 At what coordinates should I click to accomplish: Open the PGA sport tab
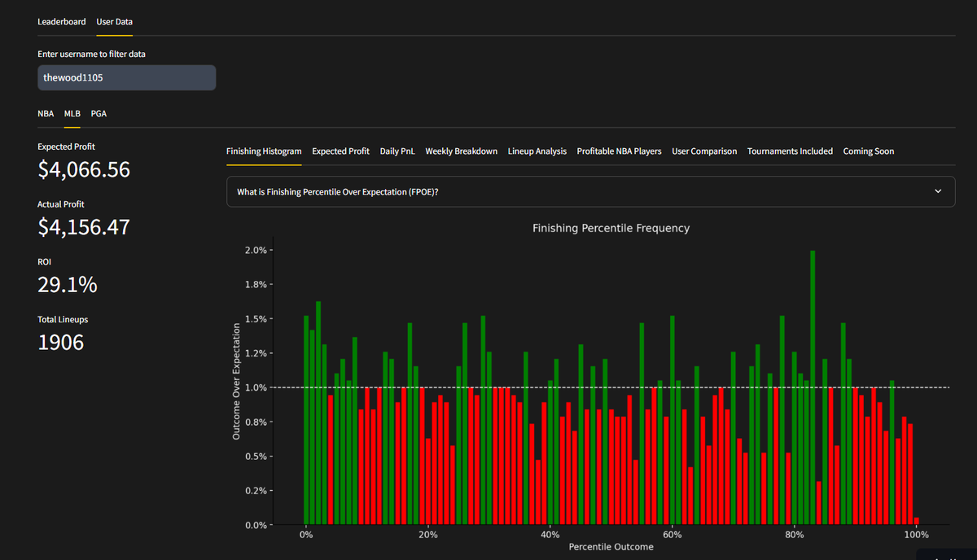pyautogui.click(x=99, y=114)
